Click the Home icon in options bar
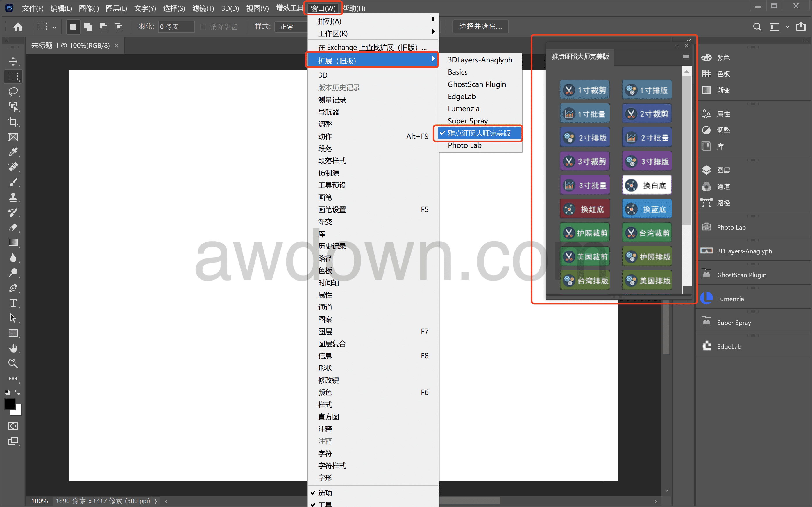812x507 pixels. (x=18, y=26)
